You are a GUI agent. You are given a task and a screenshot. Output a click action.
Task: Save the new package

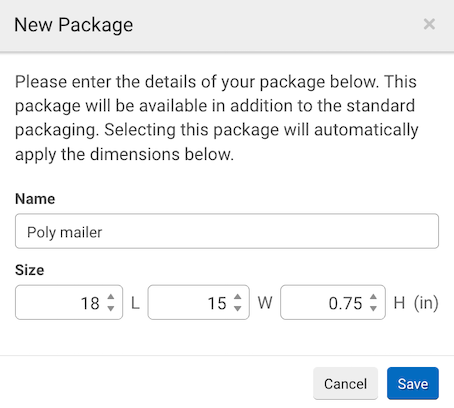tap(413, 383)
